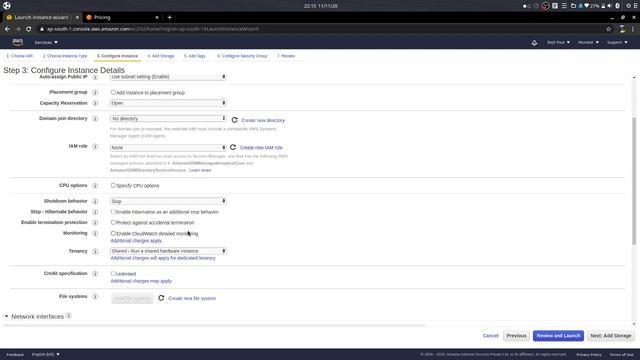Open Domain join directory dropdown

pos(168,118)
